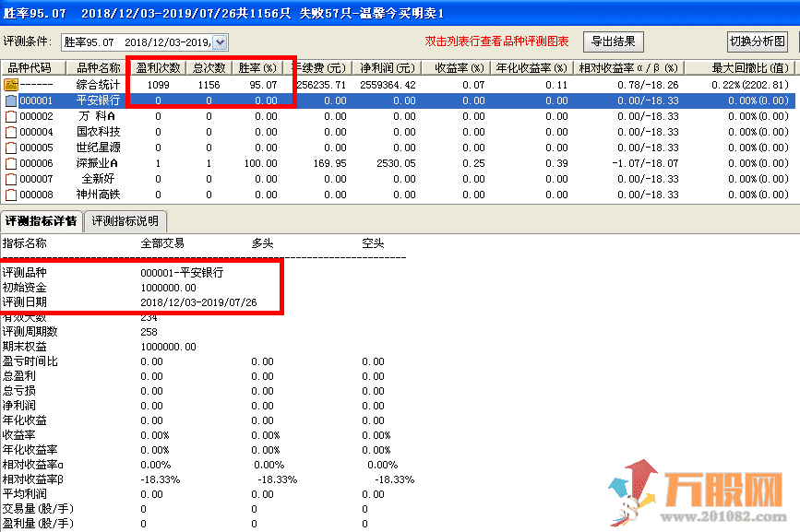Image resolution: width=800 pixels, height=532 pixels.
Task: Click the 期末权益 label
Action: [x=25, y=347]
